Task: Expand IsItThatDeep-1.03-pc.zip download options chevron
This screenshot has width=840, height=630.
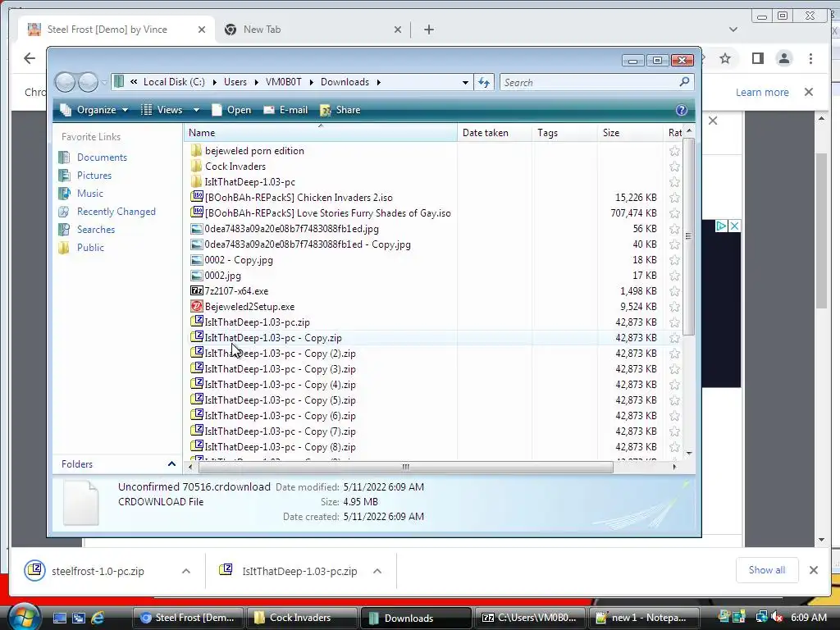Action: click(377, 571)
